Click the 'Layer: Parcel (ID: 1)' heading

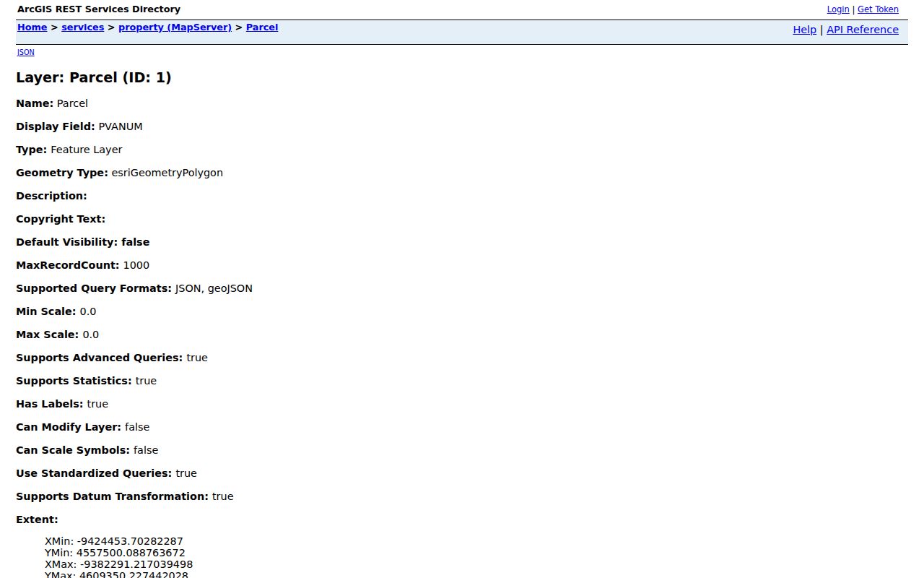tap(94, 77)
